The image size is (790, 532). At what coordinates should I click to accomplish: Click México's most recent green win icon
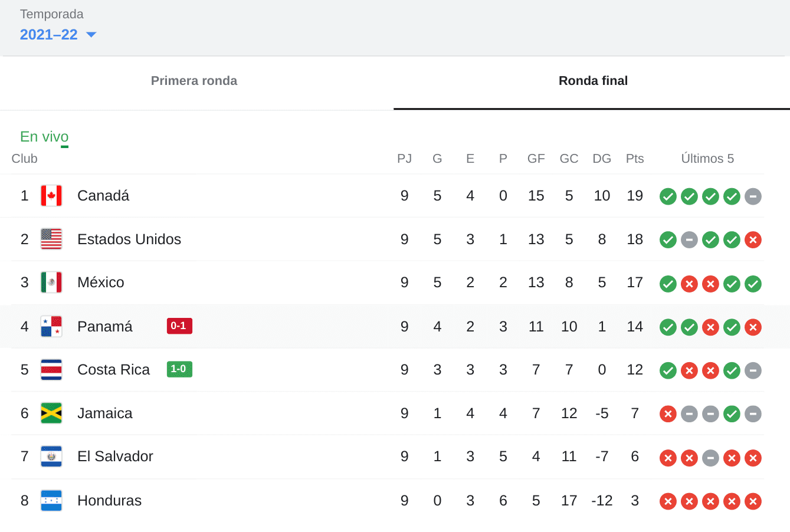[x=753, y=284]
